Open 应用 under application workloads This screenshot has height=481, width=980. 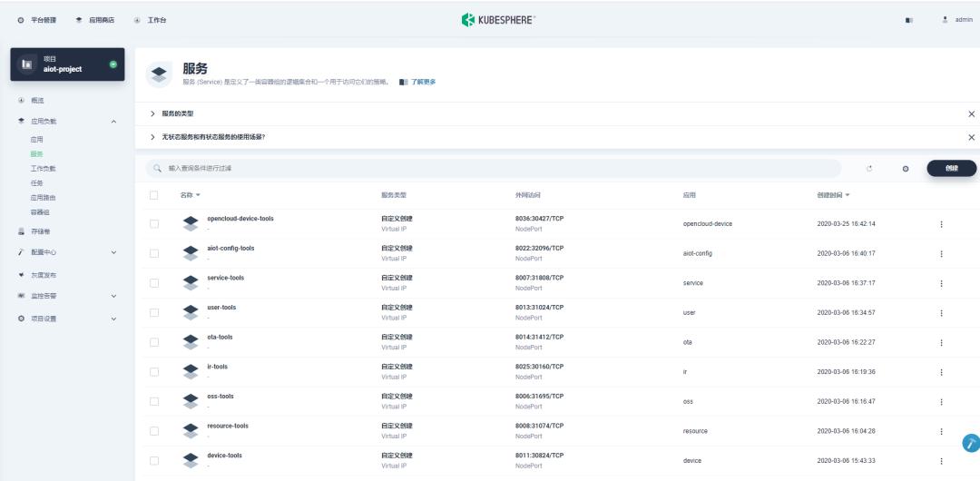click(37, 140)
